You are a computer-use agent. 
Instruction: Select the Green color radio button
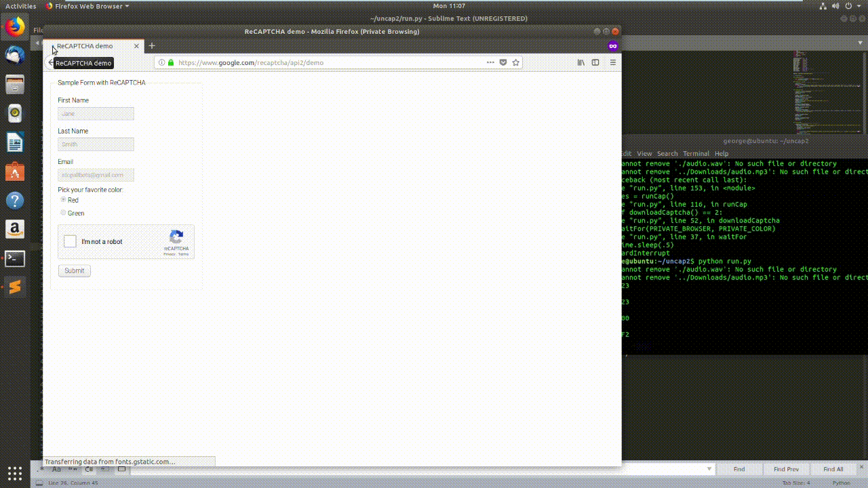pyautogui.click(x=64, y=213)
